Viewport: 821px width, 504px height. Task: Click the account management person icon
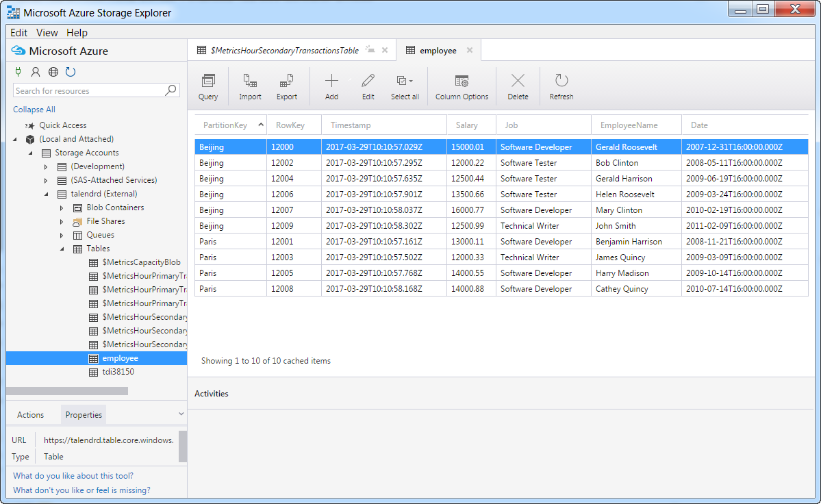[36, 72]
